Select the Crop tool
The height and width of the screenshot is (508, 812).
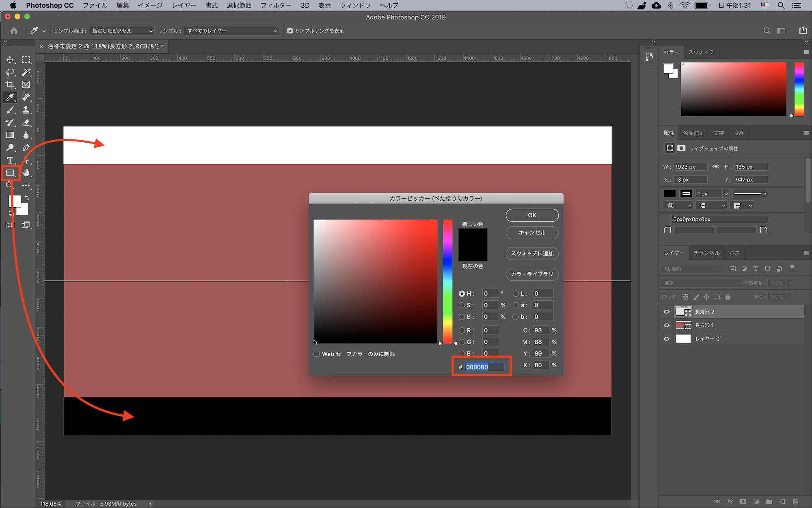[10, 85]
